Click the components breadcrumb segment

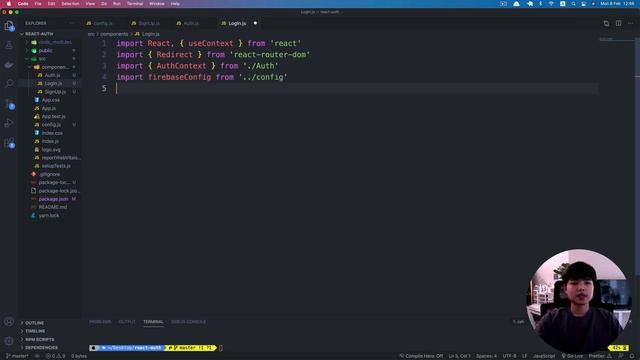pos(114,34)
